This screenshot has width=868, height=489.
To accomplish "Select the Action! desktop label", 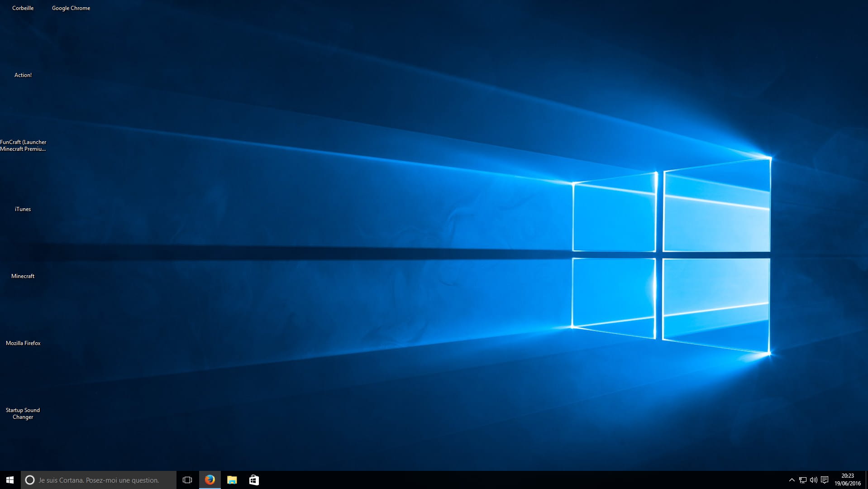I will 23,75.
